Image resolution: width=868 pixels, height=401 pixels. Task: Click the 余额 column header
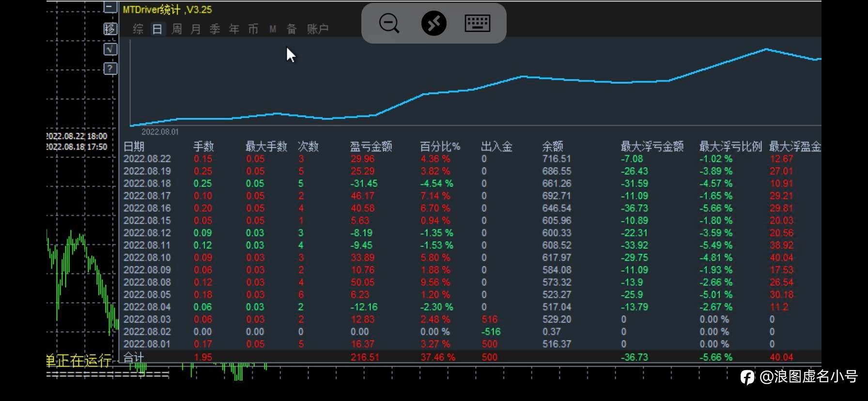553,146
